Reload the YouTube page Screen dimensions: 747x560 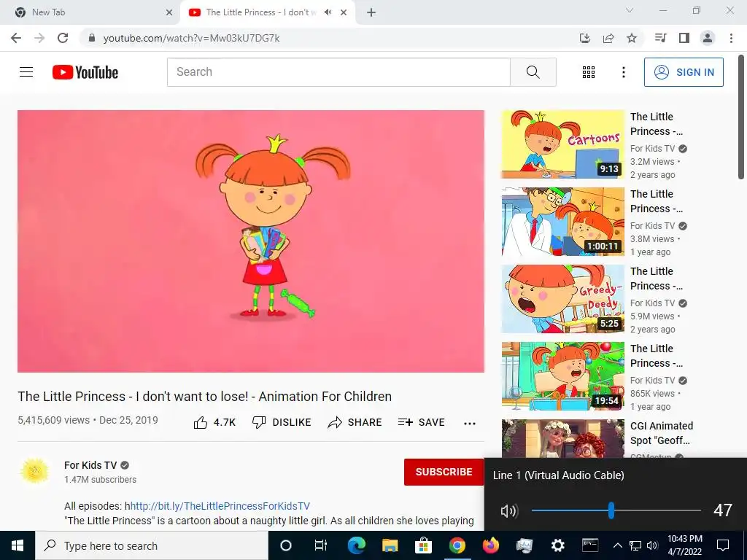[x=63, y=38]
